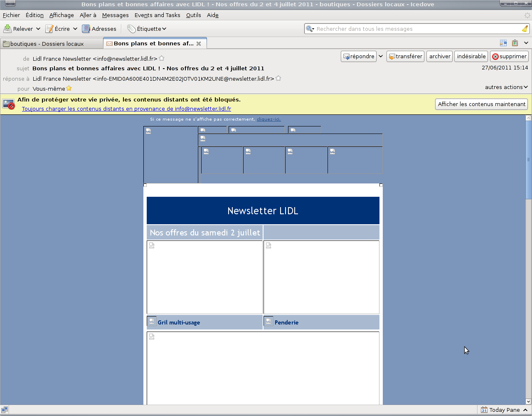Click the vertical scrollbar thumb
The image size is (532, 416).
tap(528, 159)
